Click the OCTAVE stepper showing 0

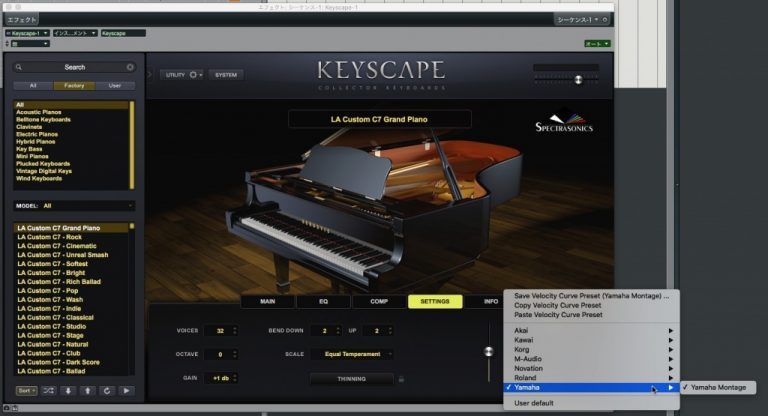point(221,354)
